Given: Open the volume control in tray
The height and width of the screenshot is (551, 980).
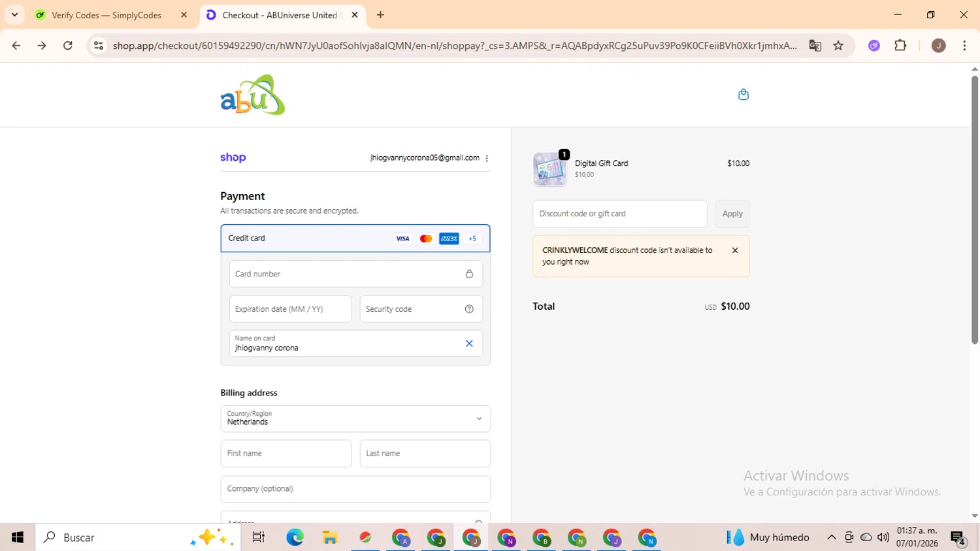Looking at the screenshot, I should [x=883, y=537].
